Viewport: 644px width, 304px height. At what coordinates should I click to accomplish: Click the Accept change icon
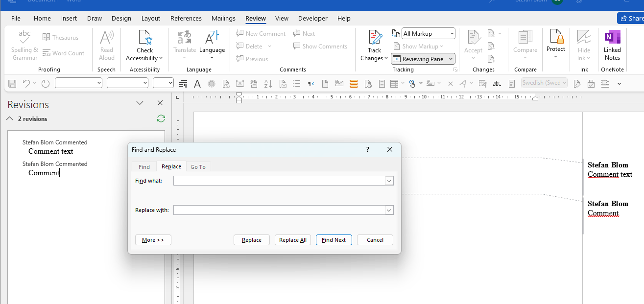(473, 37)
